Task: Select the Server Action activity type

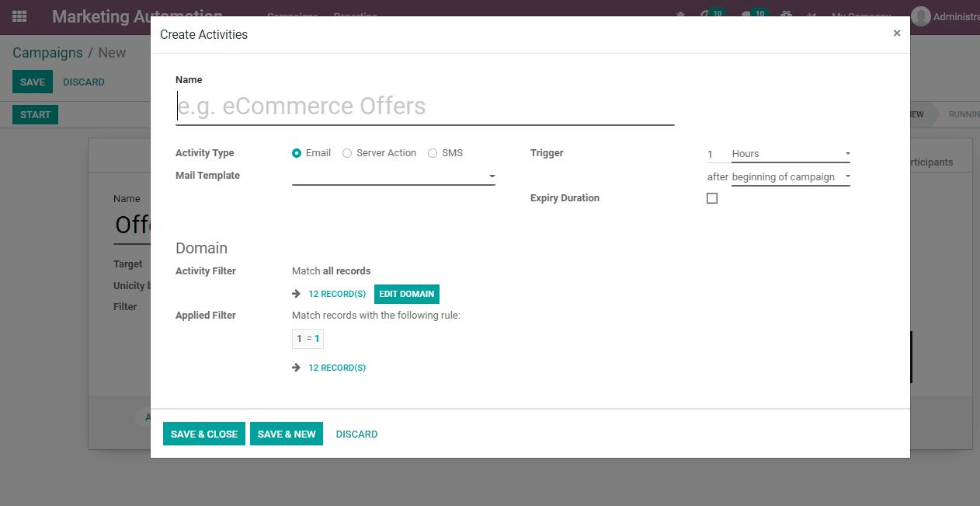Action: 347,152
